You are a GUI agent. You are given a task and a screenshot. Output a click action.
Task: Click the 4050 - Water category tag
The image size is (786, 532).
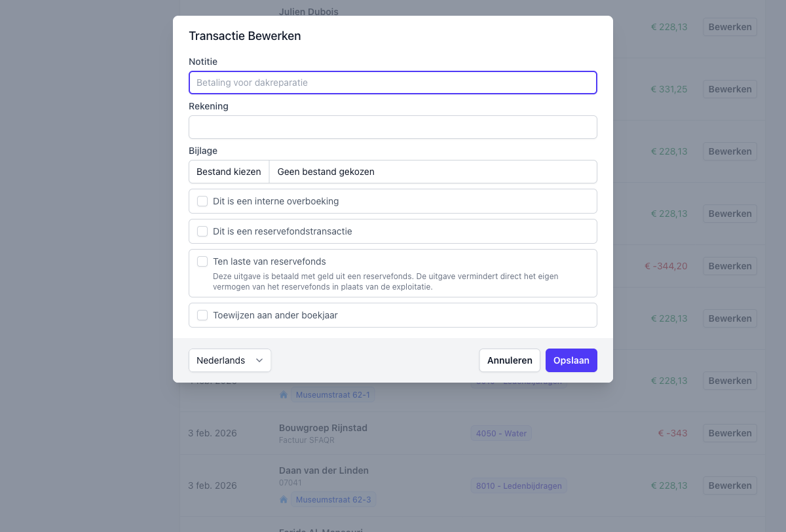(x=501, y=433)
